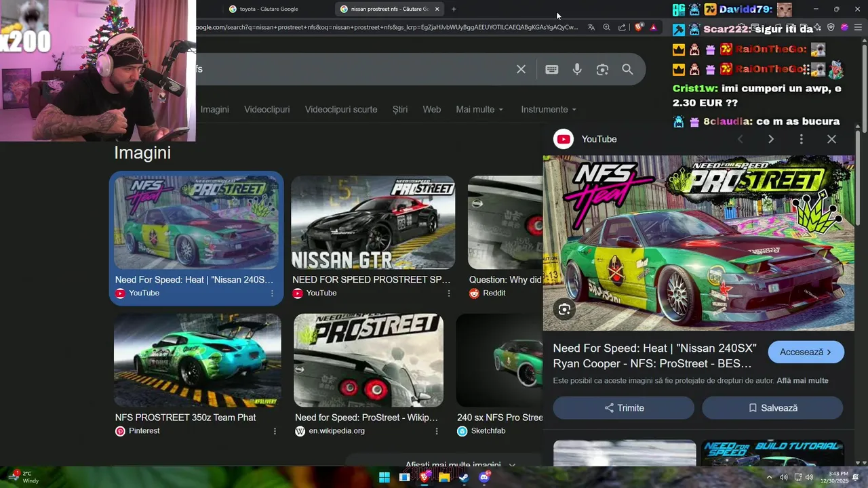The width and height of the screenshot is (868, 488).
Task: Open the Brave browser taskbar icon
Action: click(425, 477)
